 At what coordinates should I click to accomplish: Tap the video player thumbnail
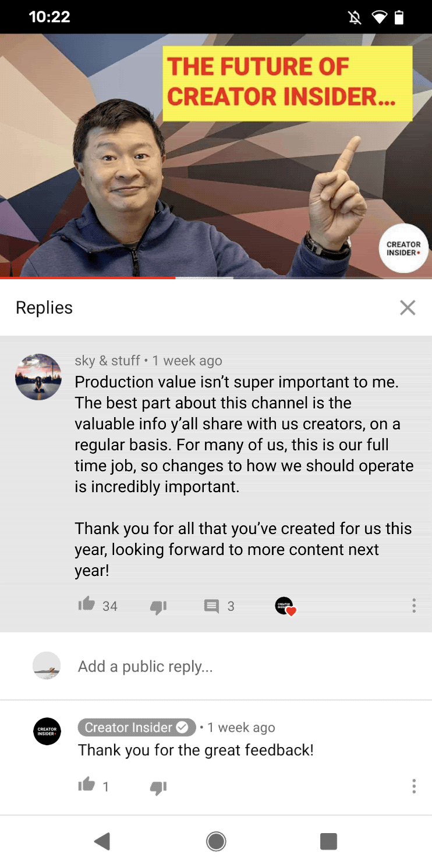click(216, 156)
